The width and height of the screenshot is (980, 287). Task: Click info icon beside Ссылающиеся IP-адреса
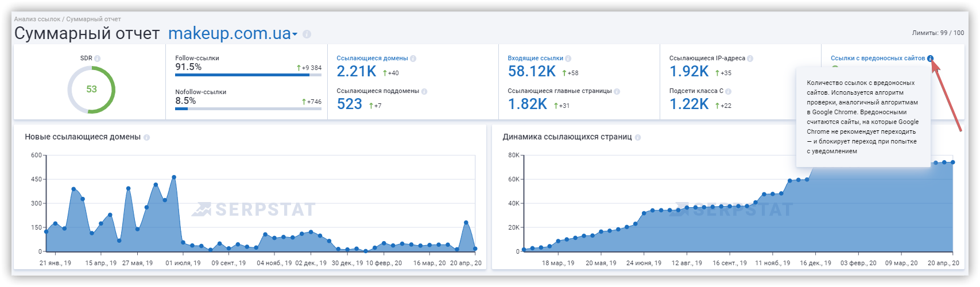coord(750,59)
